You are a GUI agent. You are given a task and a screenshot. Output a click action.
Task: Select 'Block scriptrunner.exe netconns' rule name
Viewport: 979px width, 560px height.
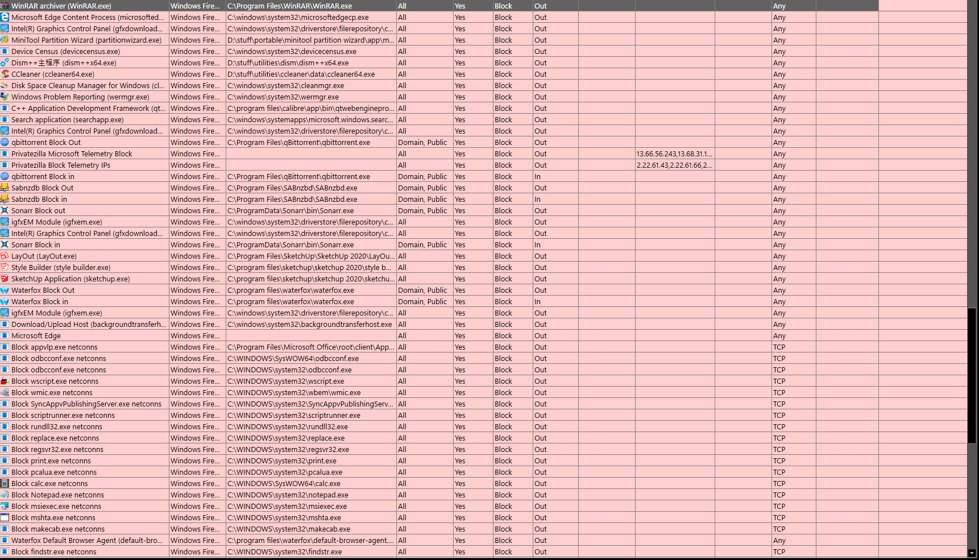[63, 415]
